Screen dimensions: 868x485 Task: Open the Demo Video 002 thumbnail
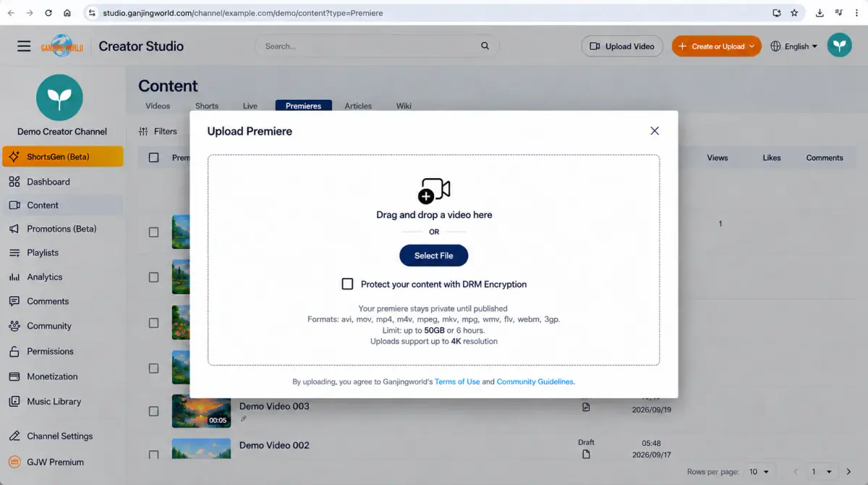pos(201,449)
